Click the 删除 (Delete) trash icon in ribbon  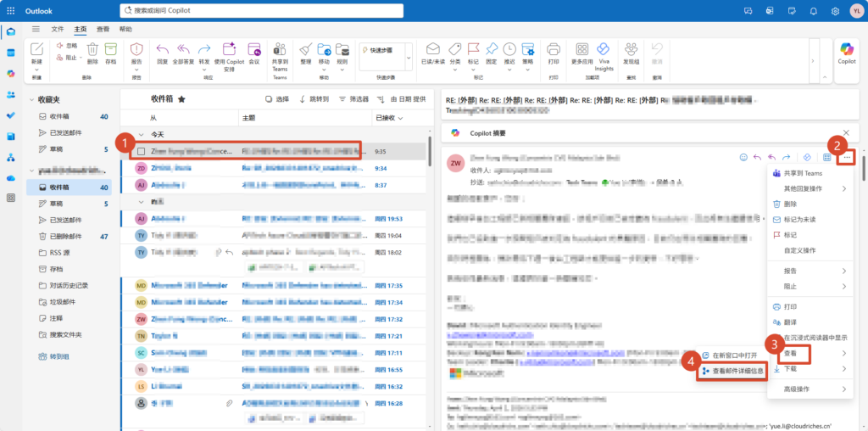pyautogui.click(x=92, y=49)
